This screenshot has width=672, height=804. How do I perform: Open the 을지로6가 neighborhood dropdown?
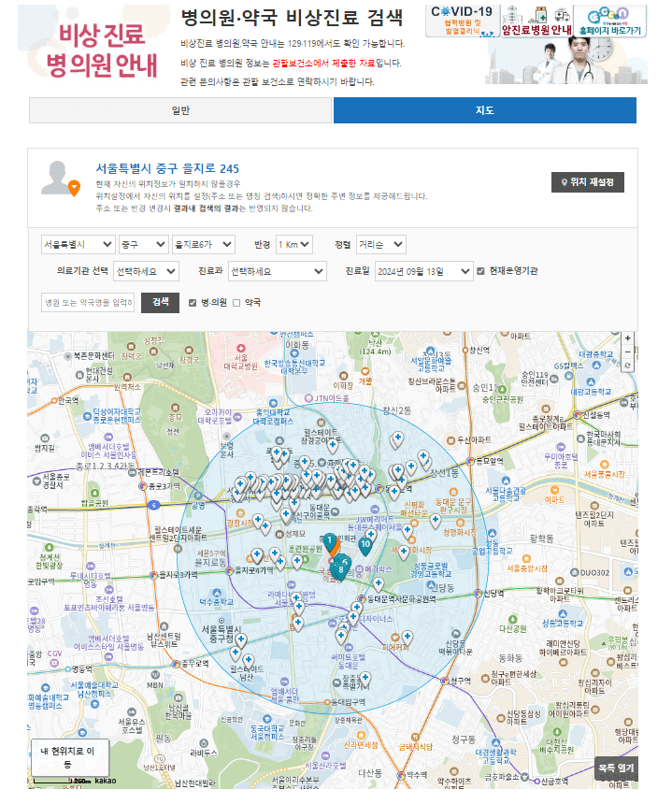tap(204, 245)
